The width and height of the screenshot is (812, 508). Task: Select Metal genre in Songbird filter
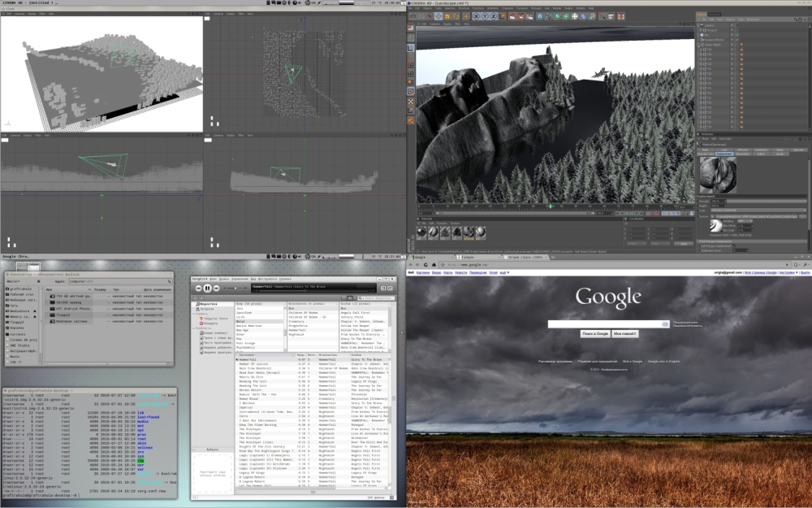260,321
